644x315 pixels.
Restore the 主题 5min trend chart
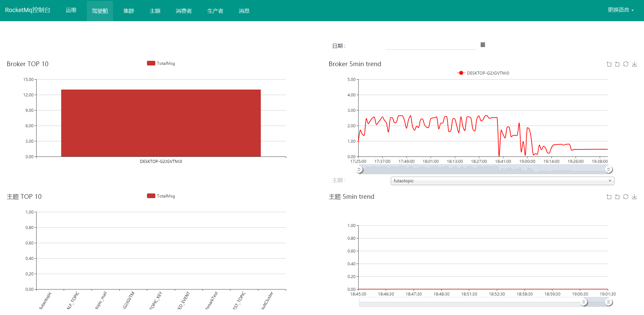pos(626,197)
